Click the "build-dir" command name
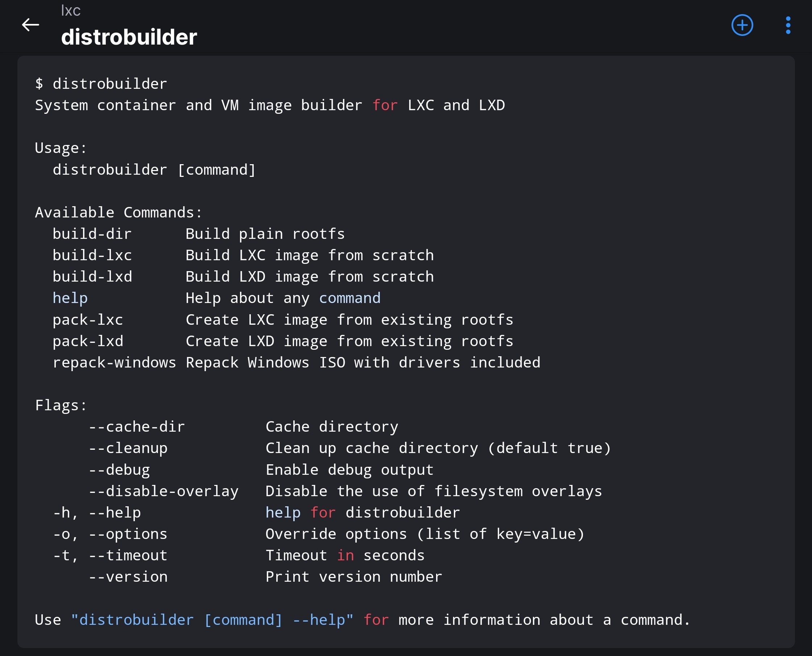The height and width of the screenshot is (656, 812). click(x=92, y=234)
